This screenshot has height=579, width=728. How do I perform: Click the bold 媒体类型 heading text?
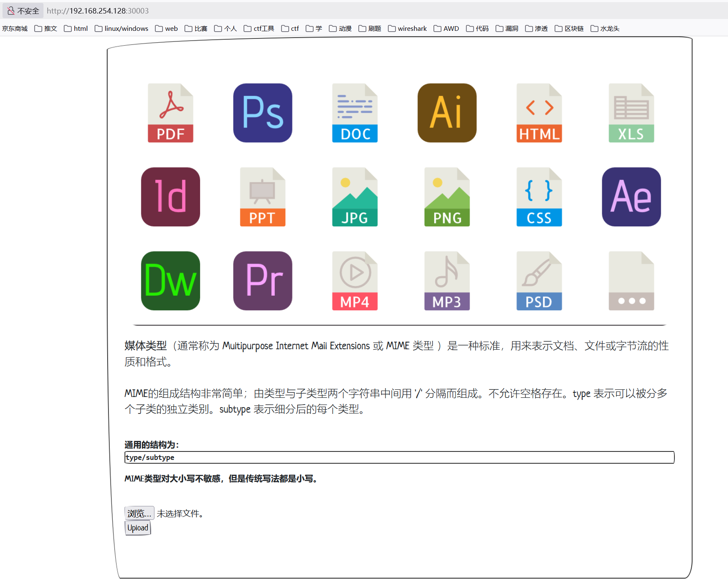pyautogui.click(x=146, y=346)
